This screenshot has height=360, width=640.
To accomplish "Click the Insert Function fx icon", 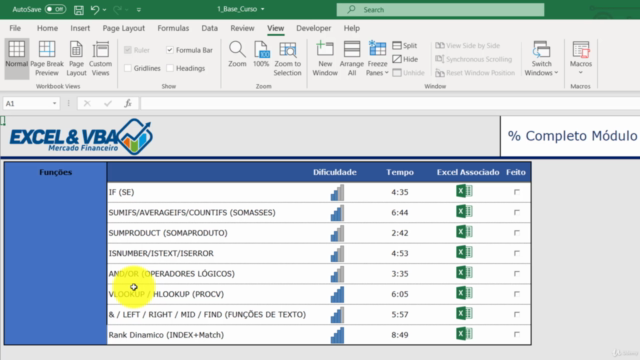I will click(x=128, y=103).
